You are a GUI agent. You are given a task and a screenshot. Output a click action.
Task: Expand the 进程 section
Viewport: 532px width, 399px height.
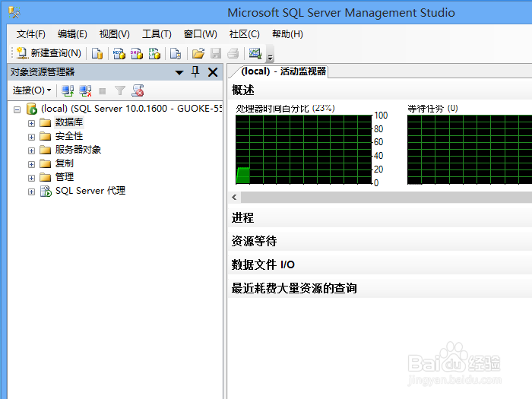380,217
